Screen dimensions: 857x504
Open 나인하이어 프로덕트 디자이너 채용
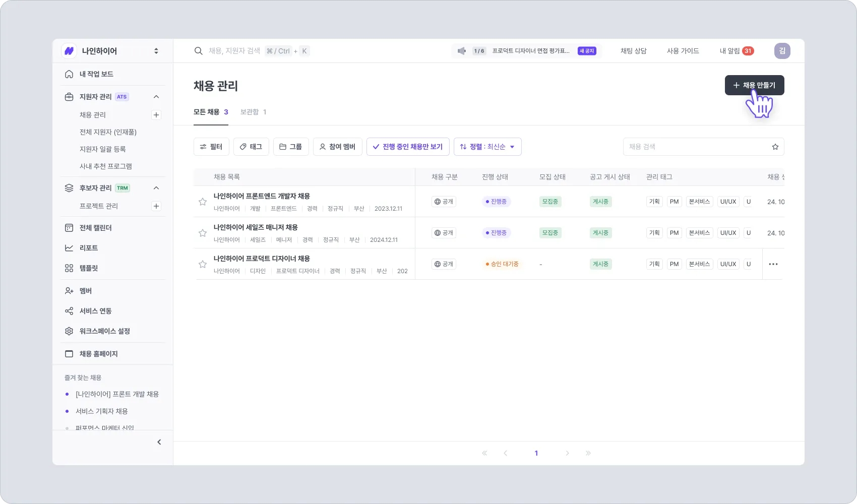[262, 259]
